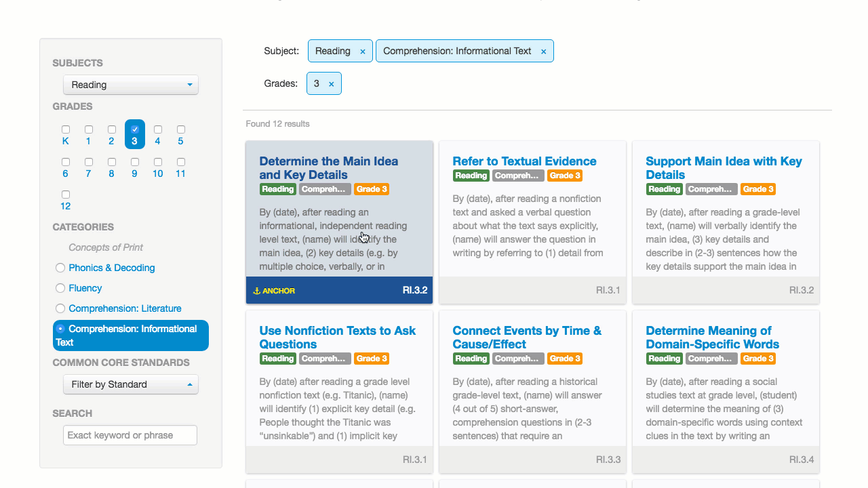Click the Grade 3 badge on Refer to Textual Evidence
Image resolution: width=868 pixels, height=488 pixels.
565,176
